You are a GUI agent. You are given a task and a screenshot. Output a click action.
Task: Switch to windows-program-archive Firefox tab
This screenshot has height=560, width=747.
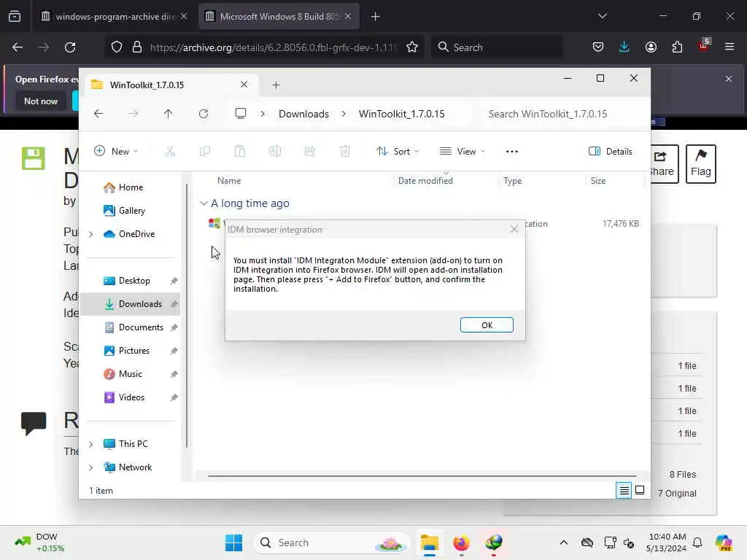coord(115,17)
